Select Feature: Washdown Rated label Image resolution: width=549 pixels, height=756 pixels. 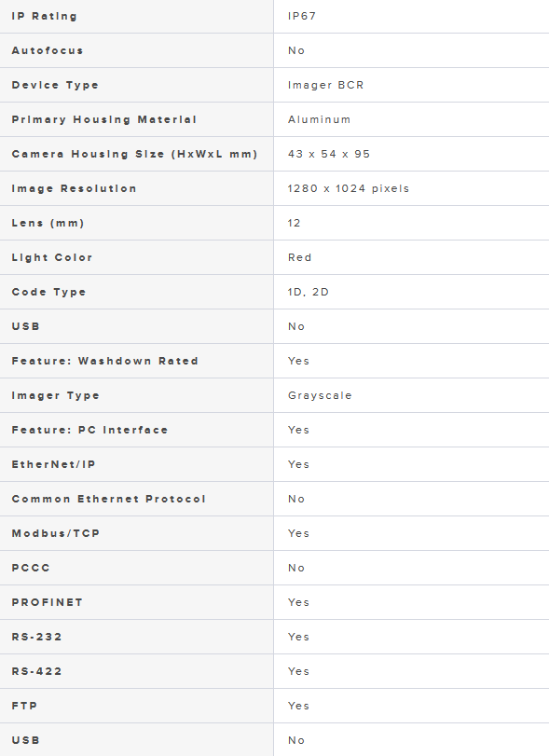tap(104, 361)
